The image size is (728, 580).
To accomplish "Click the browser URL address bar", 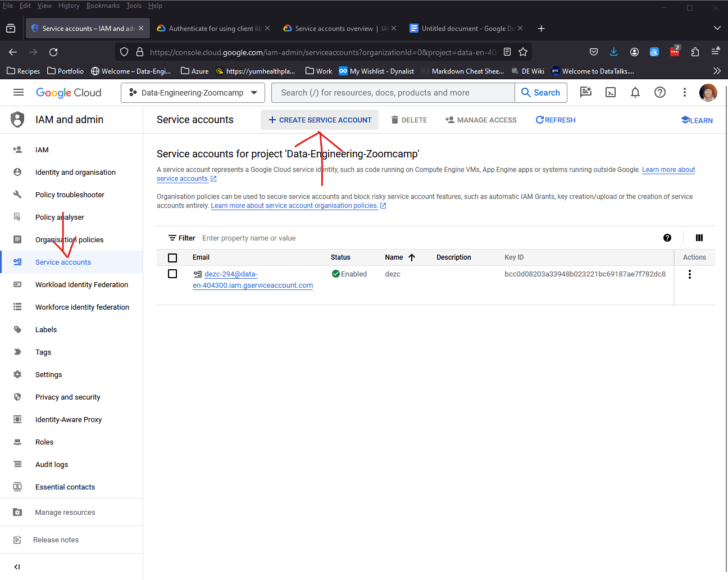I will pos(324,52).
